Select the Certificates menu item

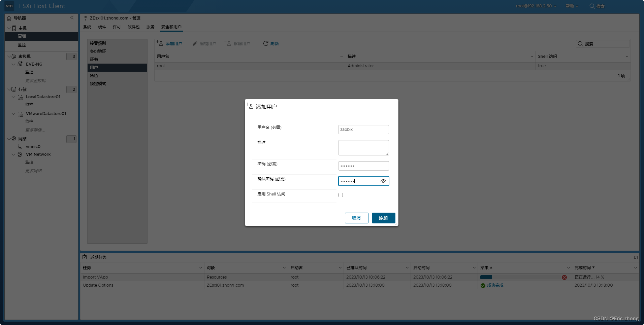(x=117, y=60)
